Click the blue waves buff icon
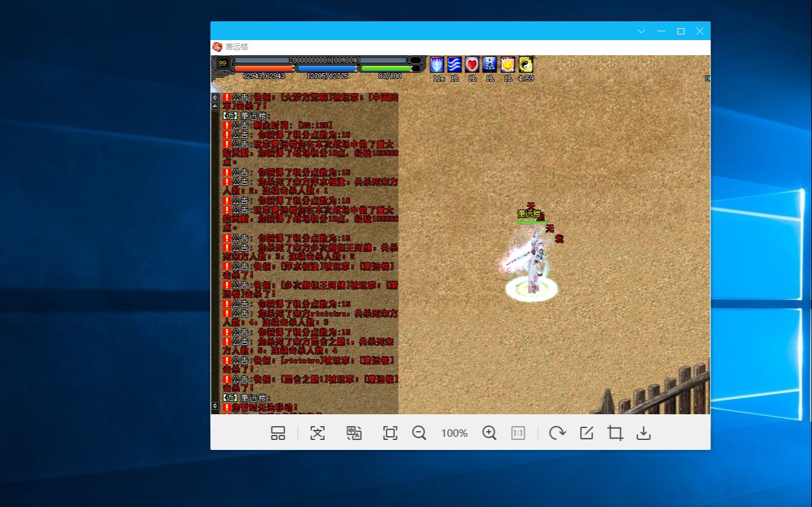Screen dimensions: 812x507 coord(455,65)
